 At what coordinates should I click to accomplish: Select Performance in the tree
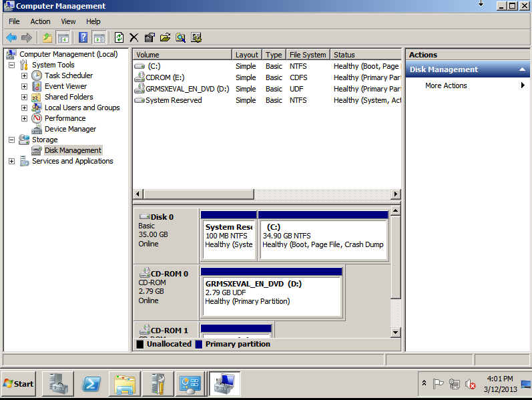coord(65,118)
